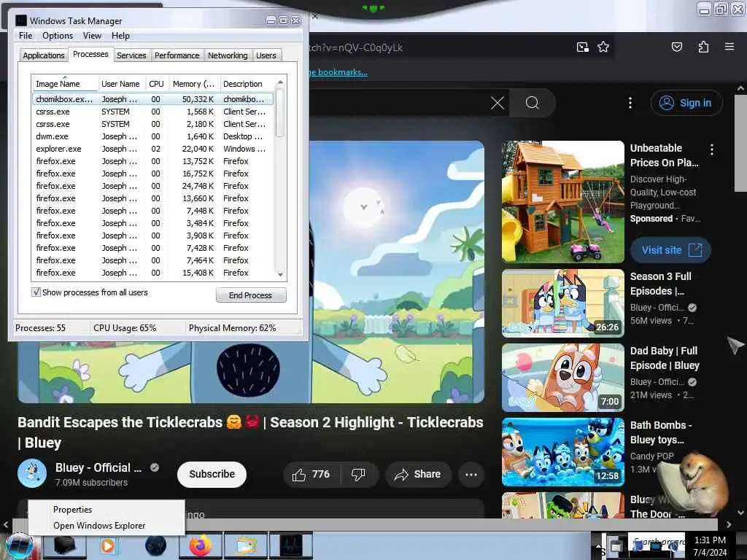Open the dark round app taskbar icon
Screen dimensions: 747x560
point(155,545)
